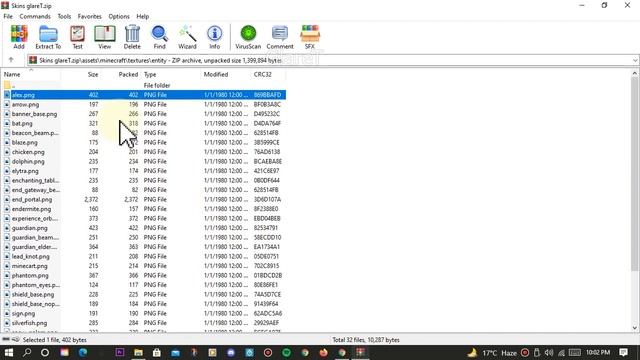Click the taskbar volume icon

pos(549,352)
